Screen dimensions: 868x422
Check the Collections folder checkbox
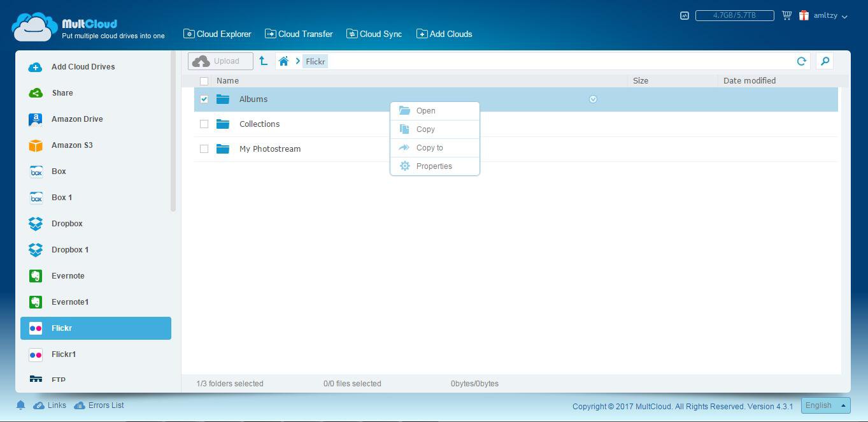pos(204,124)
